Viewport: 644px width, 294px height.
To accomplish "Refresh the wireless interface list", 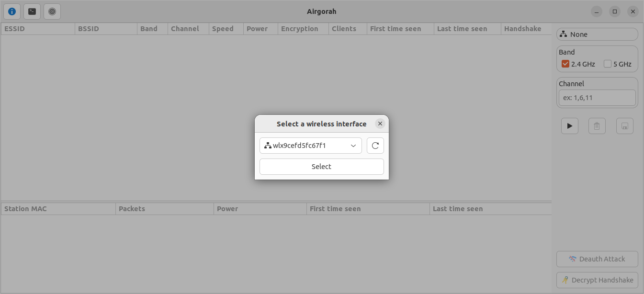I will pos(375,145).
